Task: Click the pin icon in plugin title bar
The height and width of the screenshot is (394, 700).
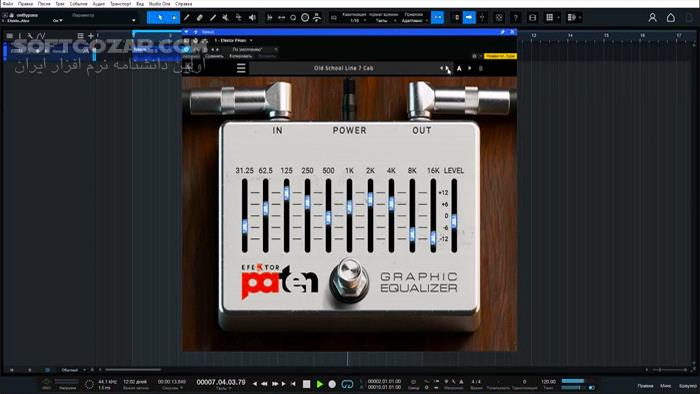Action: pos(503,32)
